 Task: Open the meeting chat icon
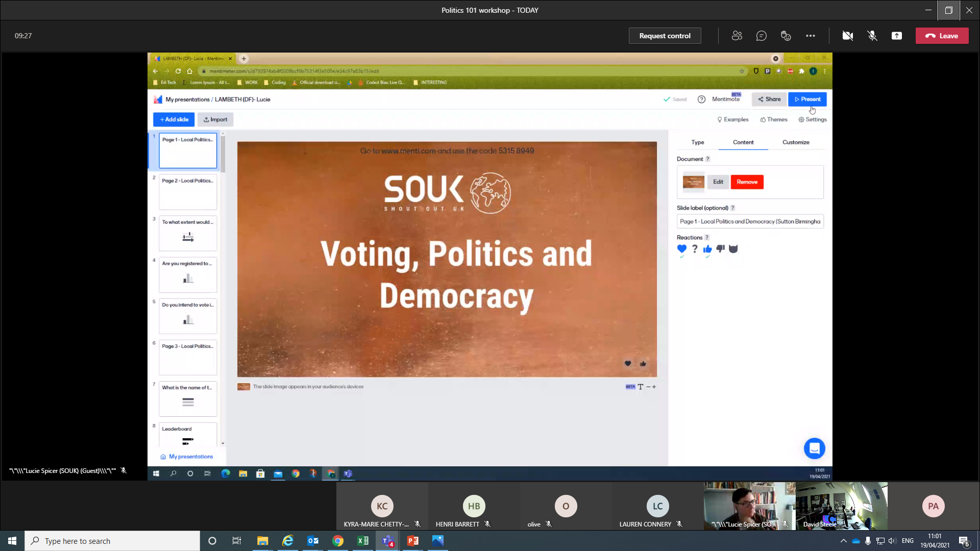pos(761,36)
